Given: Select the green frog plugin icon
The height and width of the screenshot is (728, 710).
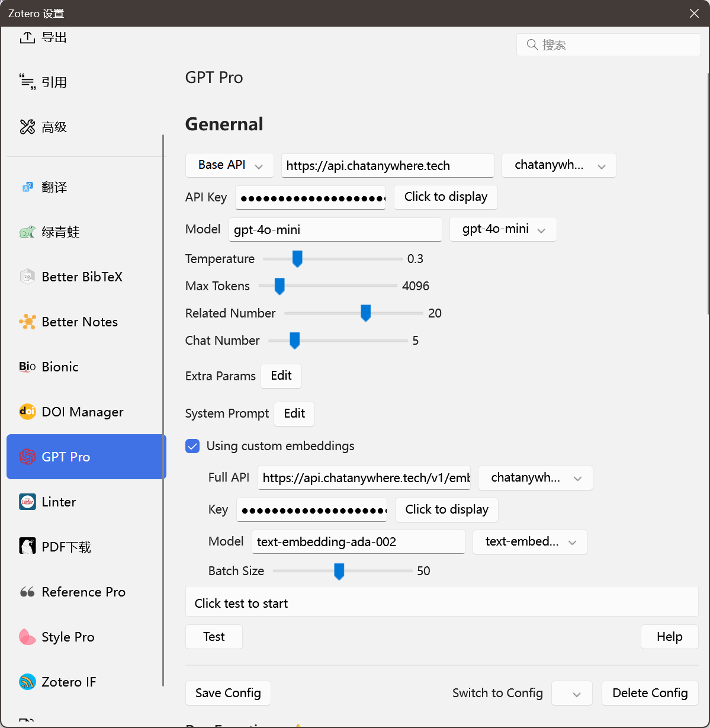Looking at the screenshot, I should [x=27, y=232].
